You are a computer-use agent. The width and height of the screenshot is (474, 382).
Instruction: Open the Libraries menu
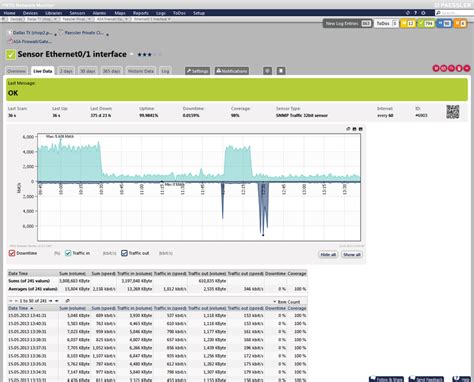(53, 13)
